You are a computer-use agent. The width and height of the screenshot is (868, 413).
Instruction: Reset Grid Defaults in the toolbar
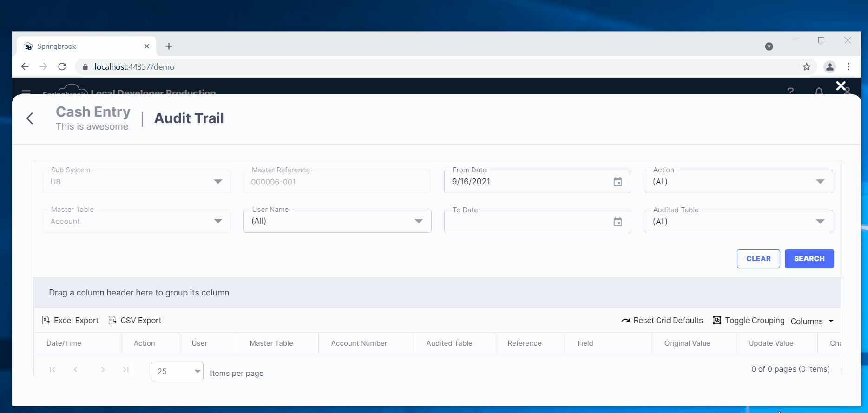tap(662, 321)
